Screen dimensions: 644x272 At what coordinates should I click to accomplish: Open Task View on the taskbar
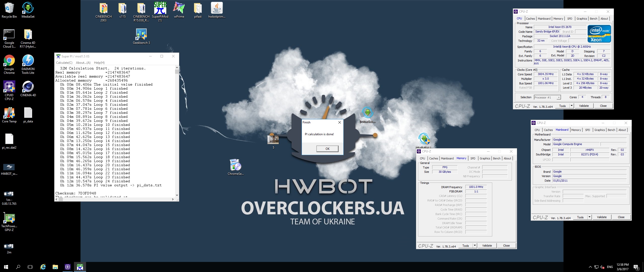click(x=30, y=267)
